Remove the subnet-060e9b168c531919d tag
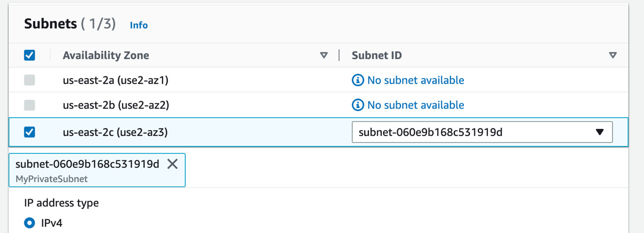644x233 pixels. coord(173,164)
